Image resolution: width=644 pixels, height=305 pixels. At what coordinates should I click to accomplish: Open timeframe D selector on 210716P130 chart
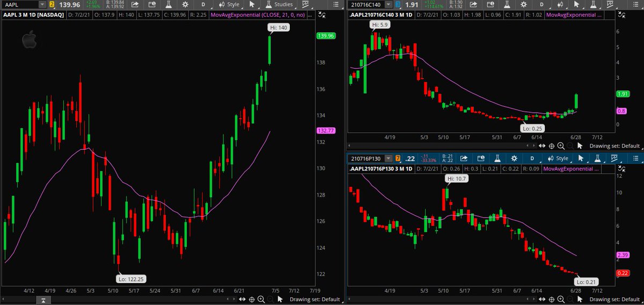[532, 158]
